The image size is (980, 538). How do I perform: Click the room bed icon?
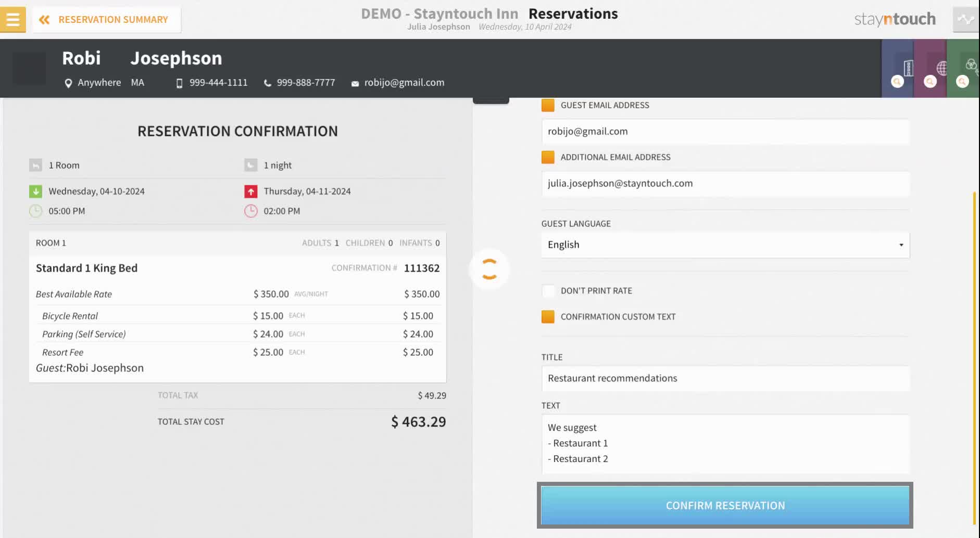pos(35,165)
